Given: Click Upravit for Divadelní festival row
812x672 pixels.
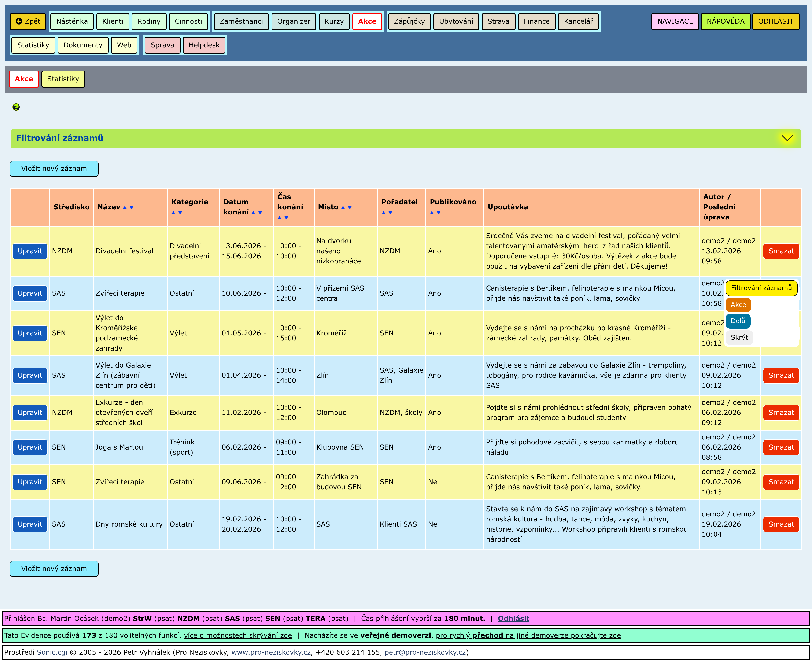Looking at the screenshot, I should coord(30,251).
